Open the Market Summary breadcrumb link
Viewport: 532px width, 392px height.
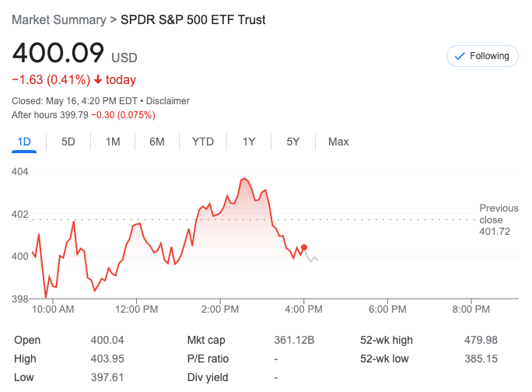pos(59,19)
